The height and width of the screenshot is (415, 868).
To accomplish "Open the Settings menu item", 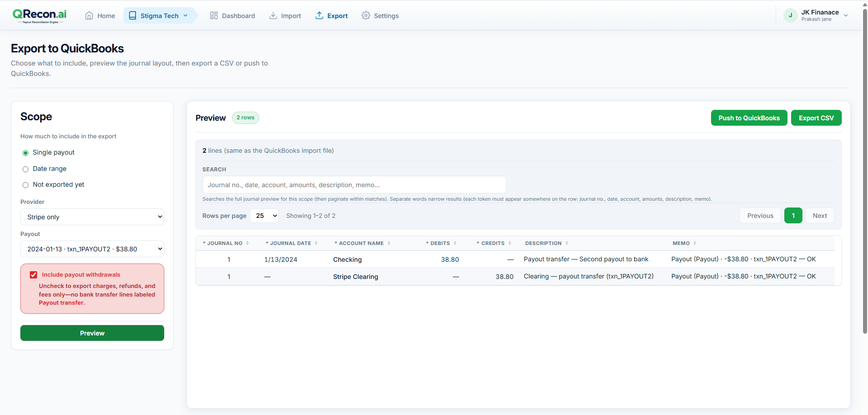I will pos(380,16).
